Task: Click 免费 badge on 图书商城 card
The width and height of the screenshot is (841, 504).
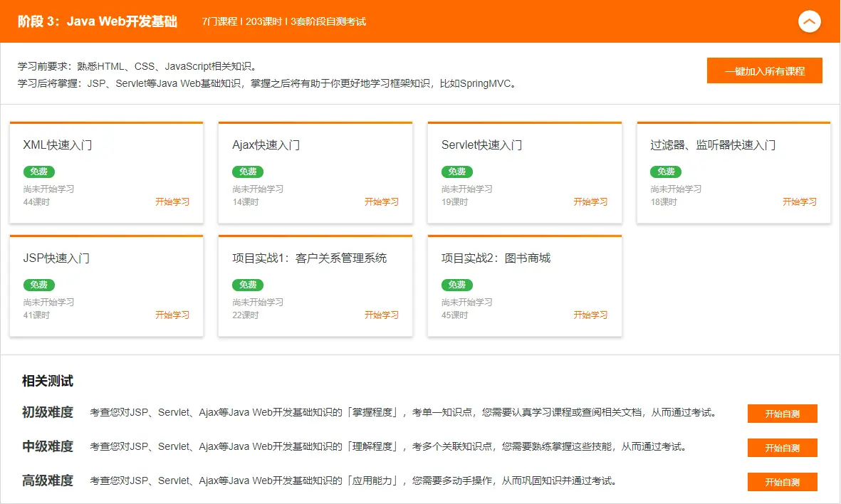Action: pyautogui.click(x=457, y=285)
